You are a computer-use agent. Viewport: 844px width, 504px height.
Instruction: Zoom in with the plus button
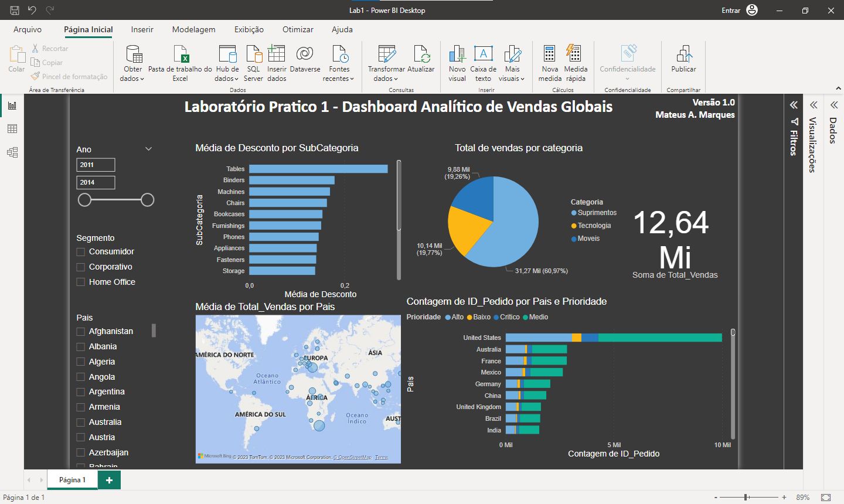[x=784, y=498]
